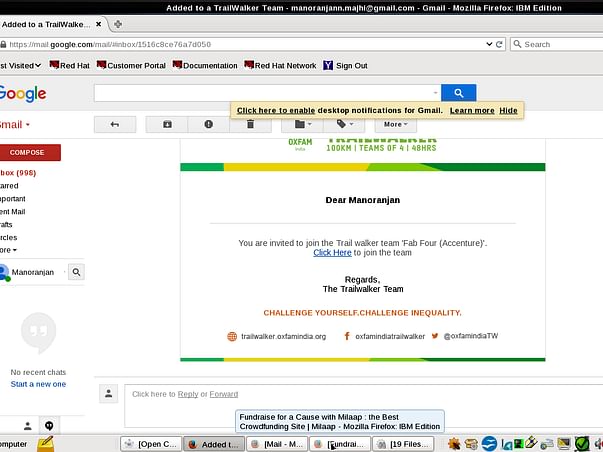Screen dimensions: 603x452
Task: Switch to the [19 Files... taskbar window
Action: pos(403,444)
